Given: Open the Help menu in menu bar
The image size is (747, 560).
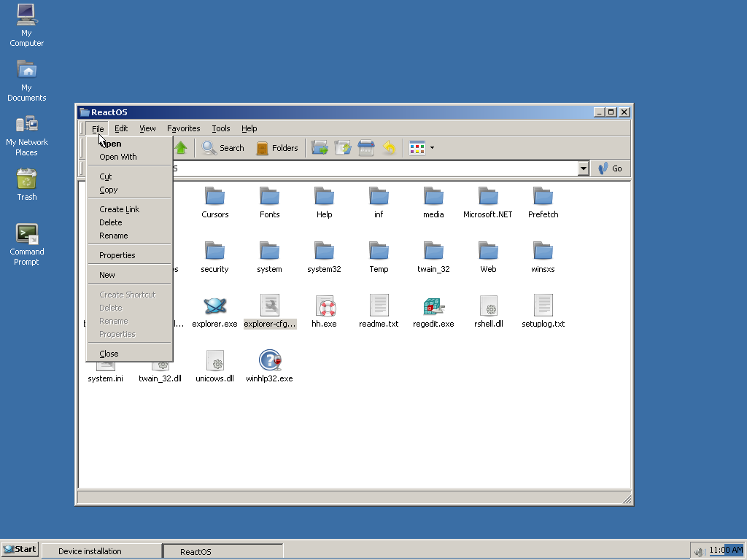Looking at the screenshot, I should 249,128.
